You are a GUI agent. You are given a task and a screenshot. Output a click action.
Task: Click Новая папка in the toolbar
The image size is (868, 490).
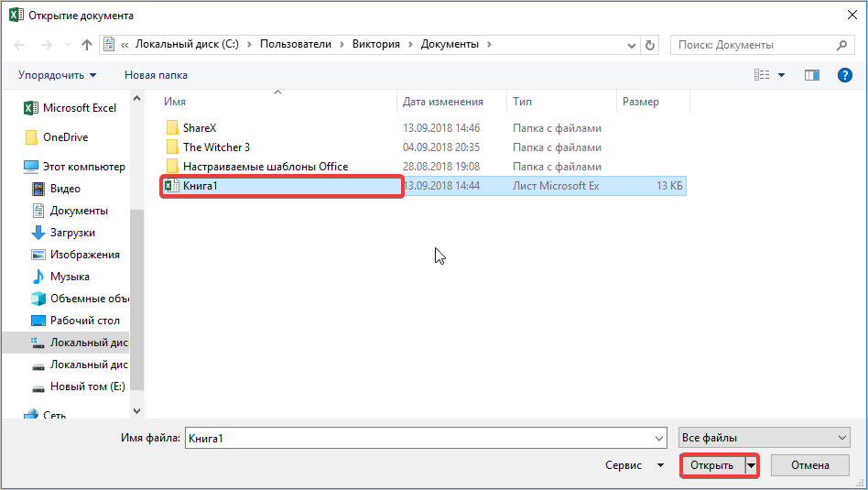pos(156,75)
